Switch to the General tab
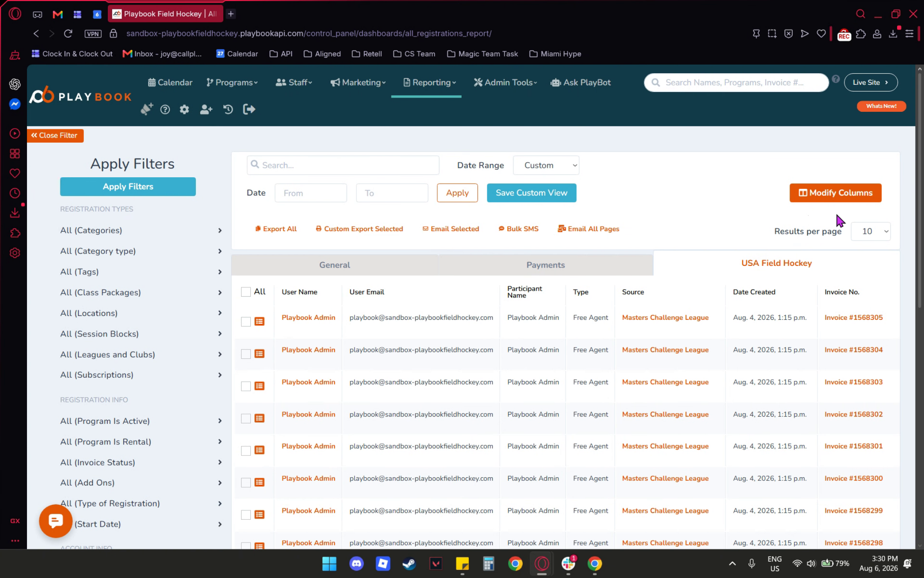Image resolution: width=924 pixels, height=578 pixels. (335, 265)
